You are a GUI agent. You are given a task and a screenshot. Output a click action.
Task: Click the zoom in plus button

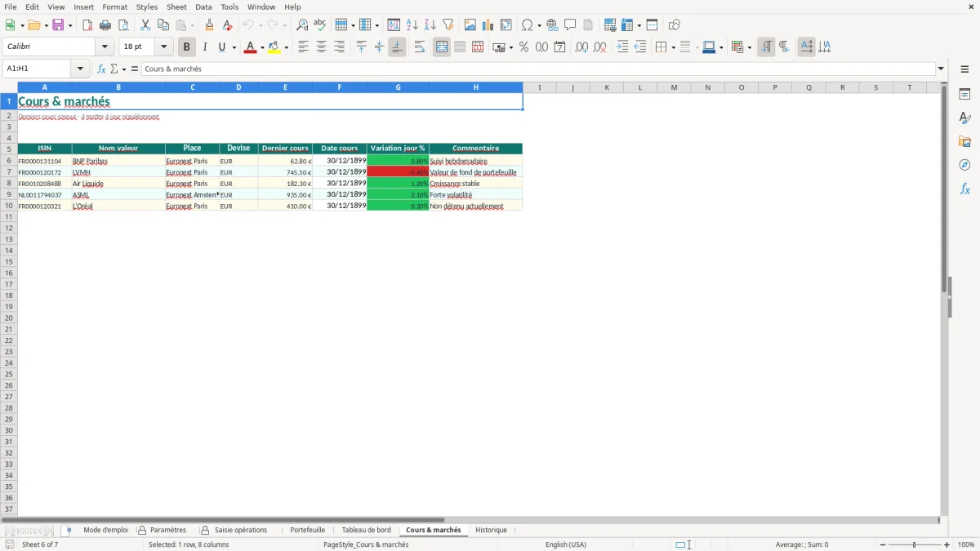click(947, 544)
